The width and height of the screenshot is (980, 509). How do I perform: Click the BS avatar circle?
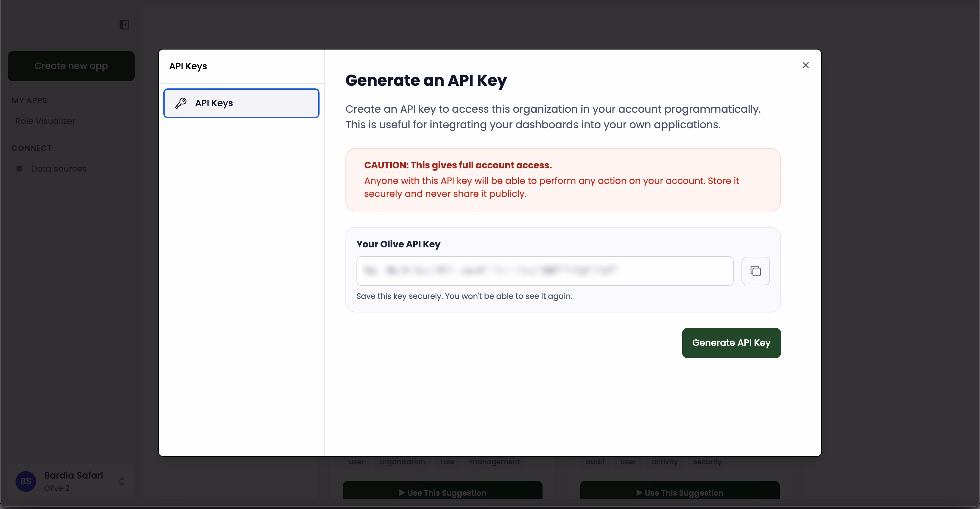coord(26,481)
